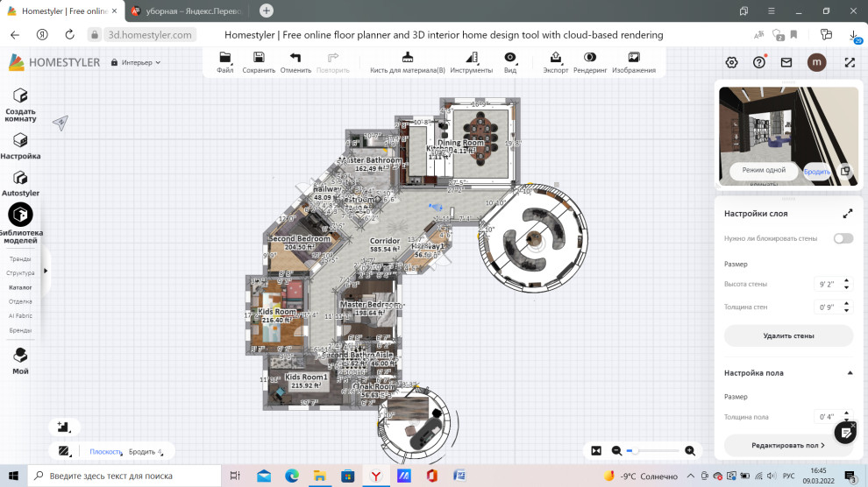
Task: Open the Экспорт (Export) tool
Action: click(x=556, y=58)
